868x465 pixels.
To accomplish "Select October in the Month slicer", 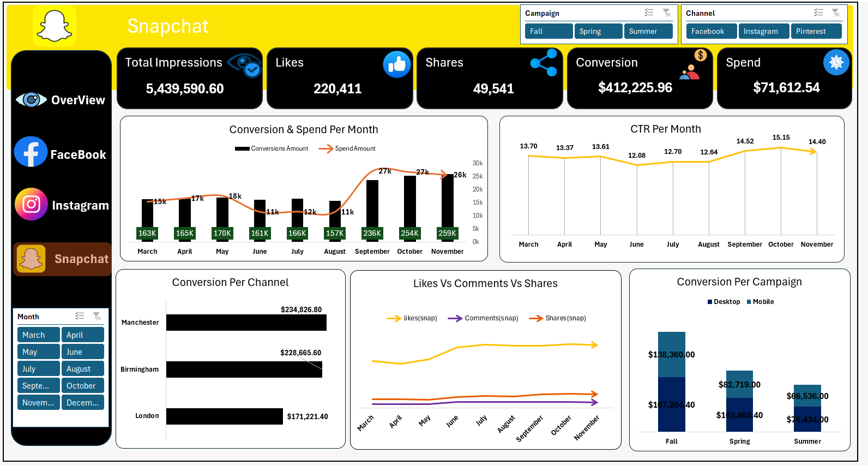I will [82, 386].
